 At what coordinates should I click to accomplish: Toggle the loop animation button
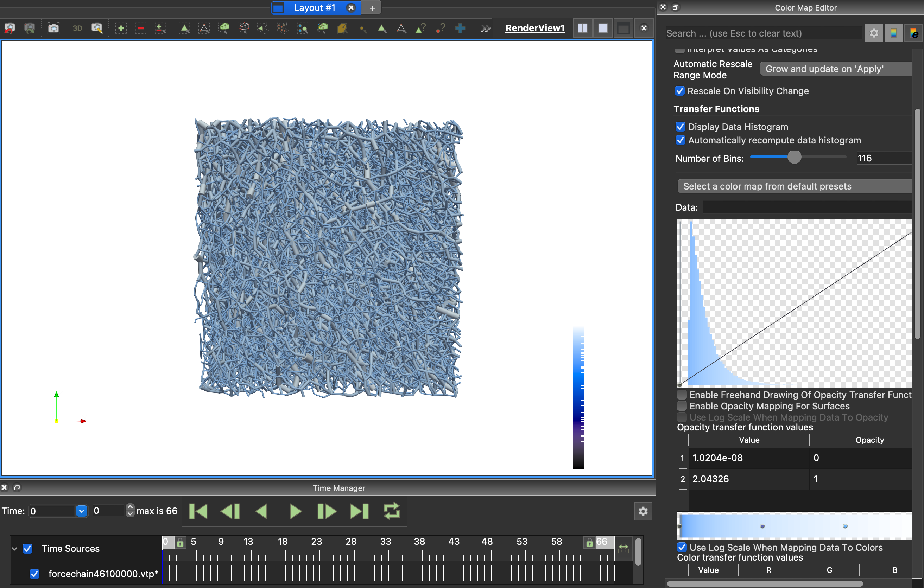391,511
